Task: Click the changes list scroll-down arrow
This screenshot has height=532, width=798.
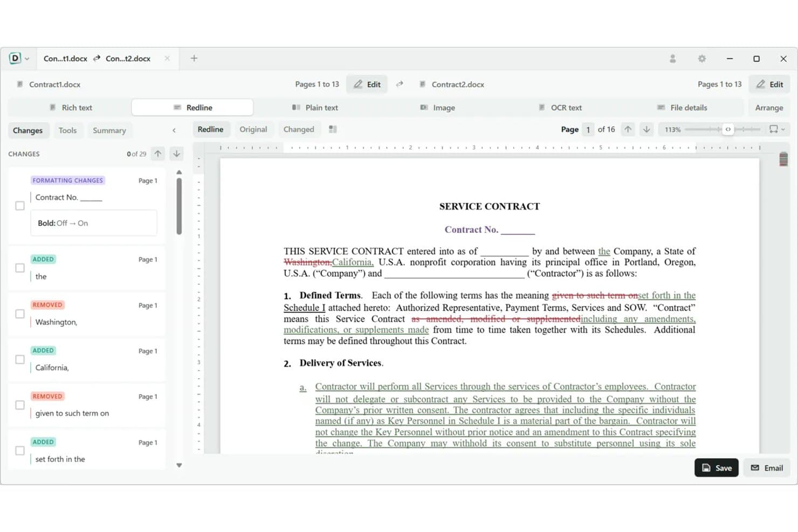Action: click(179, 465)
